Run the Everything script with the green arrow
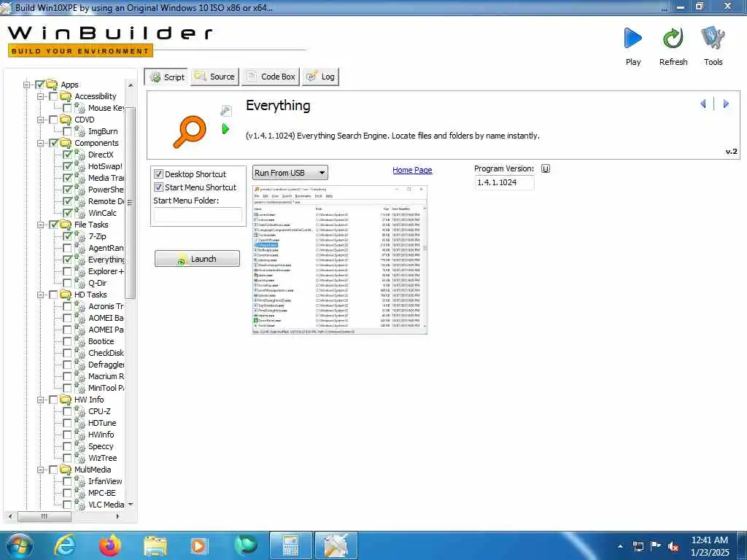 click(x=225, y=128)
